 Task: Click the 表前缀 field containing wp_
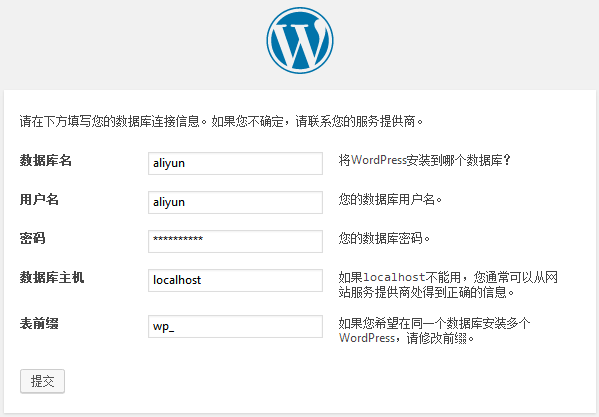point(235,326)
